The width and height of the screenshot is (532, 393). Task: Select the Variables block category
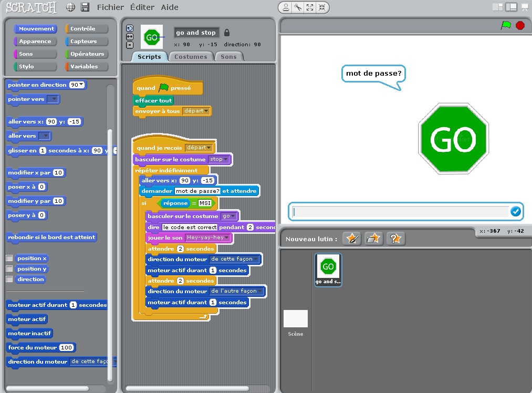(87, 67)
